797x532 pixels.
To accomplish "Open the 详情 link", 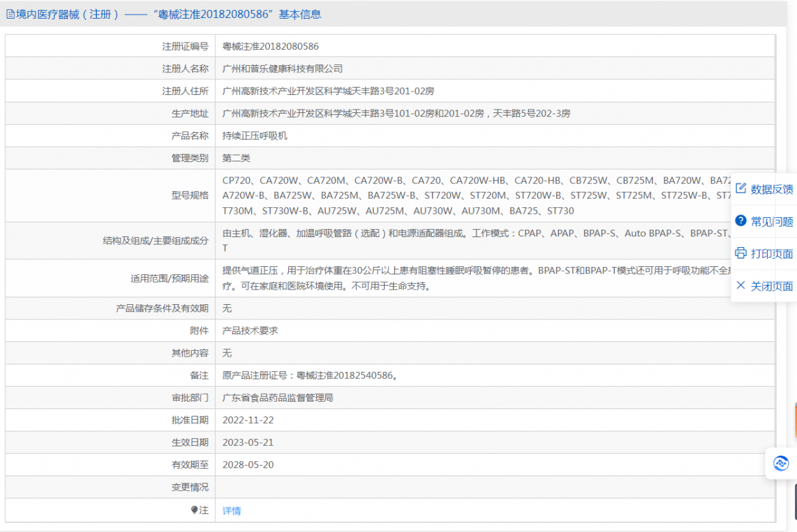I will pyautogui.click(x=232, y=511).
